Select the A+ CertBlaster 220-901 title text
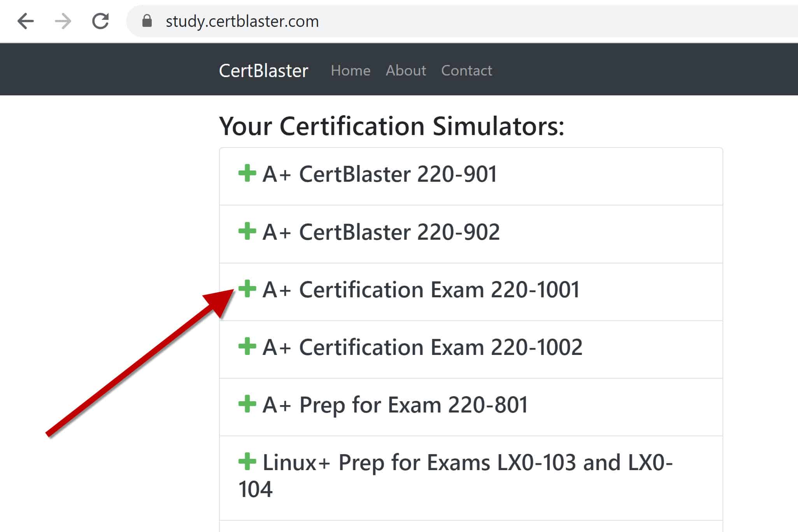Screen dimensions: 798x532 tap(380, 174)
